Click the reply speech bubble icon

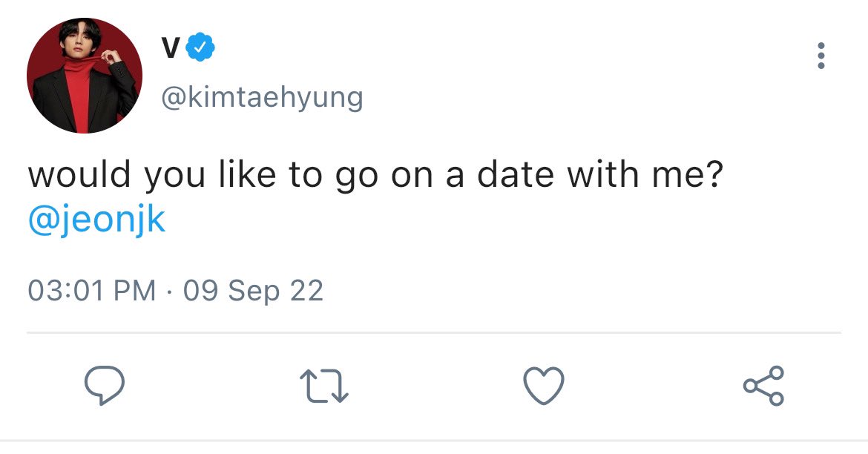(104, 385)
